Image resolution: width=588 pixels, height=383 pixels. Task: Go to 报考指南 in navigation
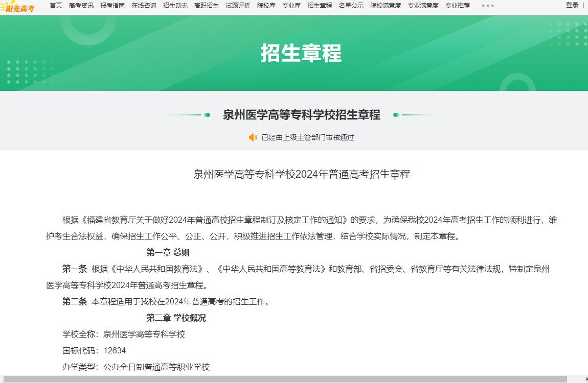pos(112,6)
